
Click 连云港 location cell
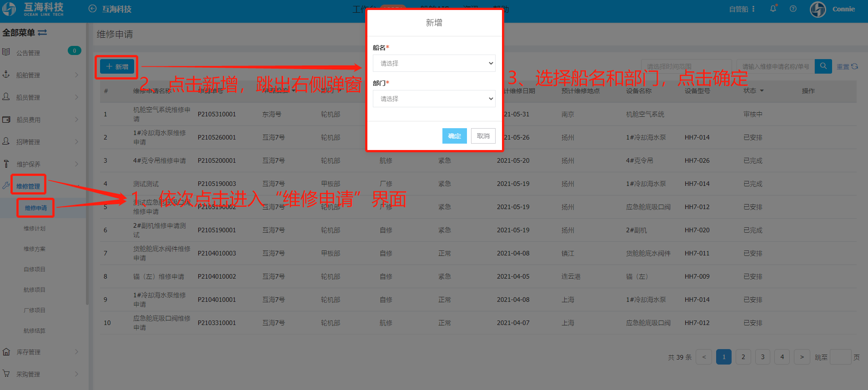tap(571, 276)
